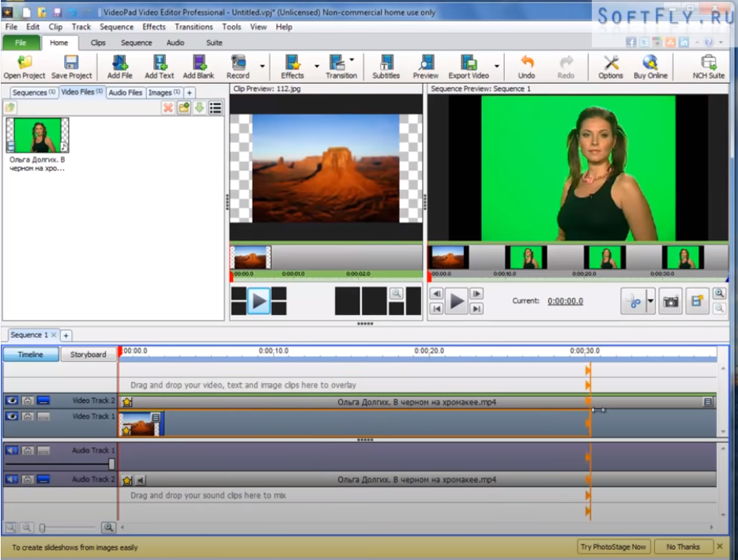Screen dimensions: 738x560
Task: Toggle the lock on Video Track 2
Action: (x=28, y=400)
